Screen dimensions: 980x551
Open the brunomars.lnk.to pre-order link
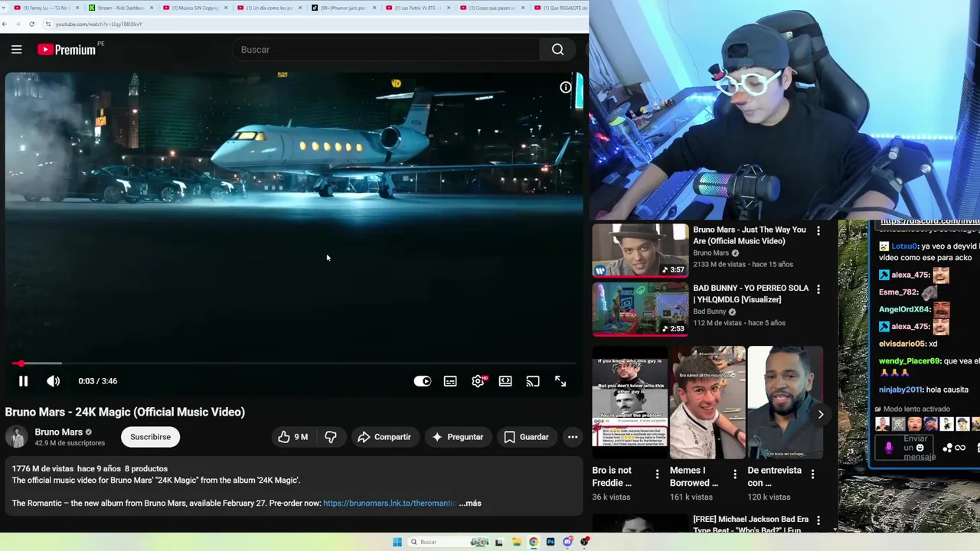390,503
